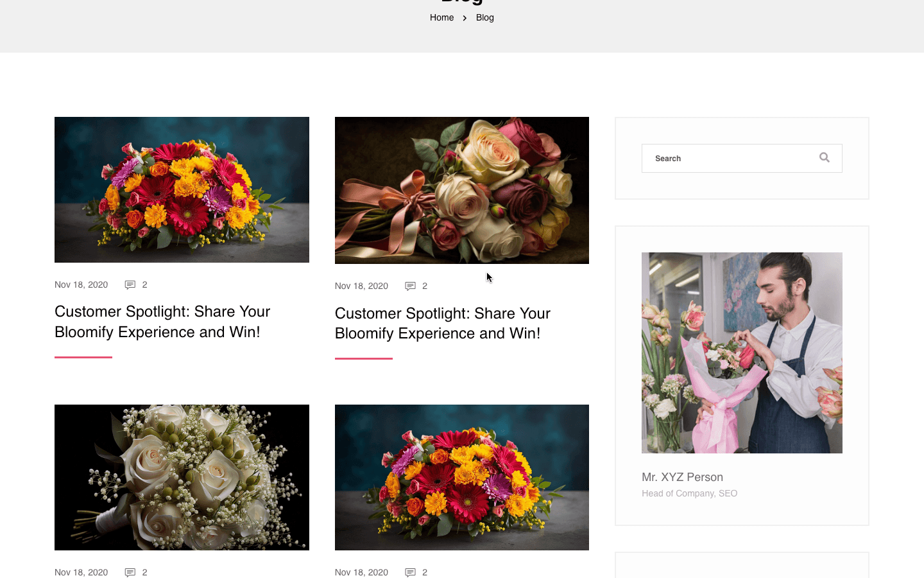Screen dimensions: 924x578
Task: Click Nov 18, 2020 date under ribbon roses
Action: click(361, 286)
